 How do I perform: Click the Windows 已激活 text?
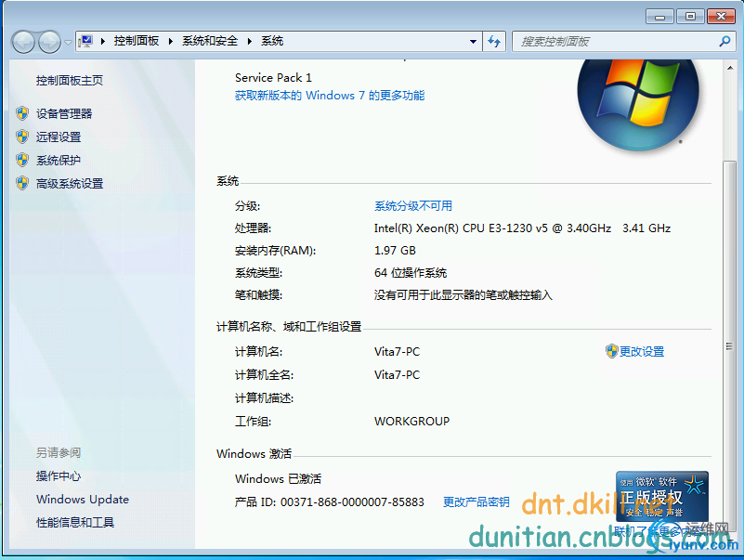pos(278,479)
